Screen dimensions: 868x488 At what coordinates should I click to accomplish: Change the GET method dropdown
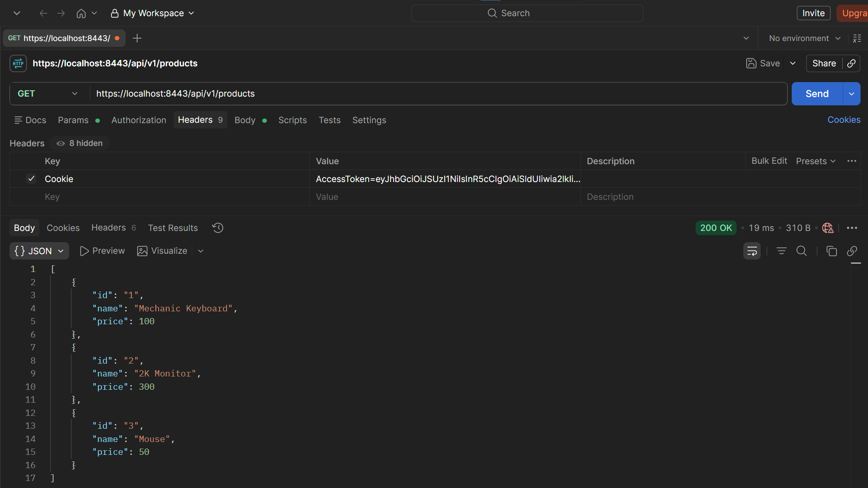tap(48, 94)
